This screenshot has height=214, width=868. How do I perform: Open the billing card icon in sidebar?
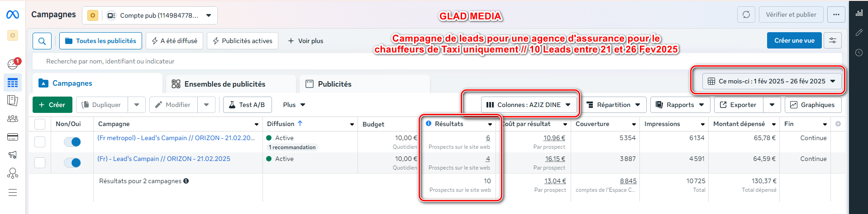[x=13, y=137]
